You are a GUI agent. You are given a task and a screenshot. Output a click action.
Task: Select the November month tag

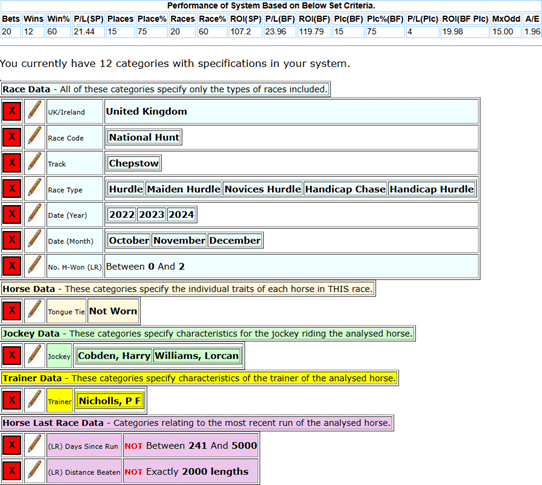[x=179, y=240]
